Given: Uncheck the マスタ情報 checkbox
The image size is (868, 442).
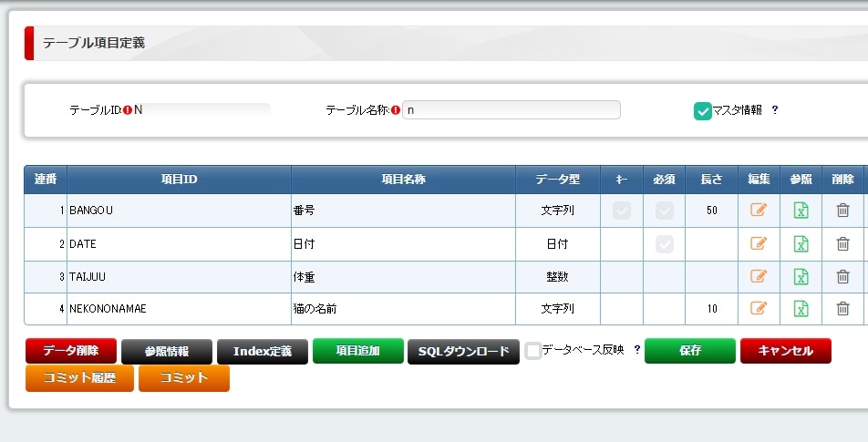Looking at the screenshot, I should click(x=702, y=110).
